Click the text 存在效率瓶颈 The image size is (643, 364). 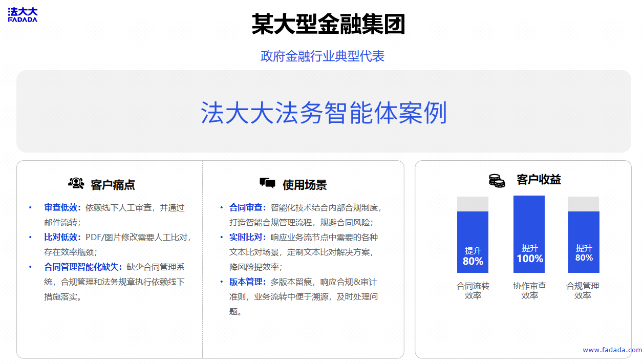click(x=69, y=252)
